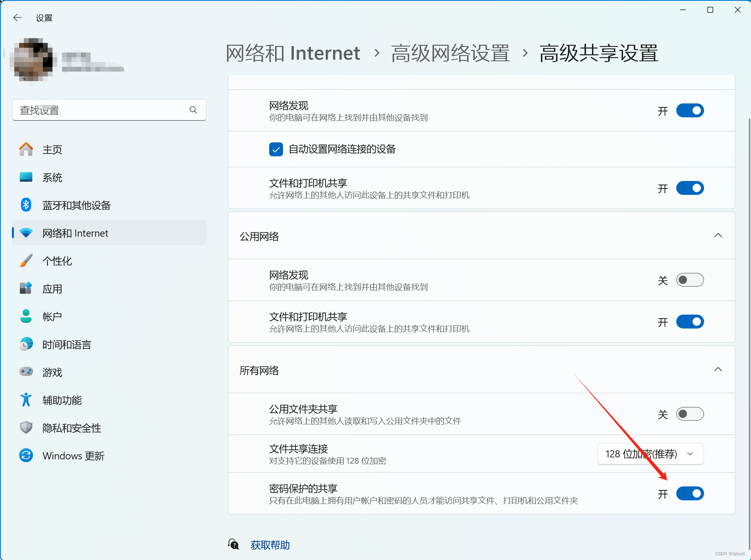
Task: Collapse the 公用网络 section chevron
Action: coord(718,235)
